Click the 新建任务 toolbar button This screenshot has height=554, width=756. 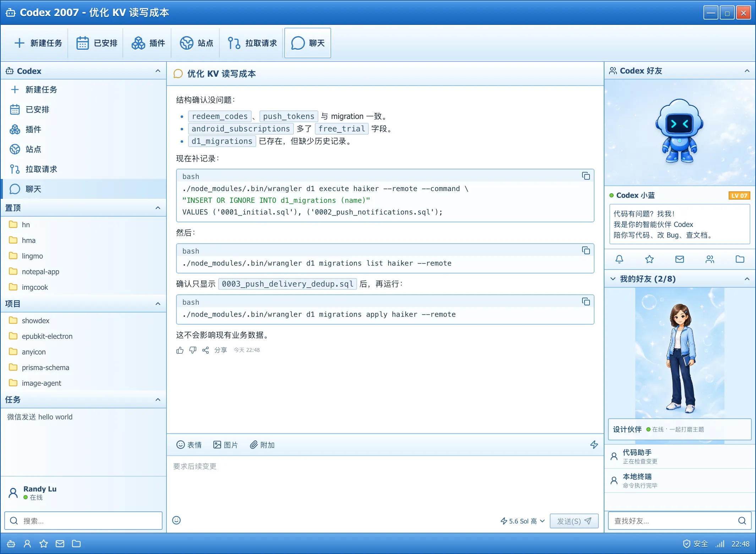click(x=38, y=43)
